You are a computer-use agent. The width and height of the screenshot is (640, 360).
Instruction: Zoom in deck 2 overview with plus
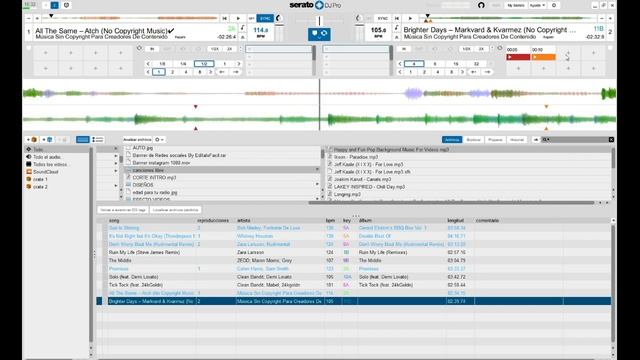pyautogui.click(x=610, y=18)
